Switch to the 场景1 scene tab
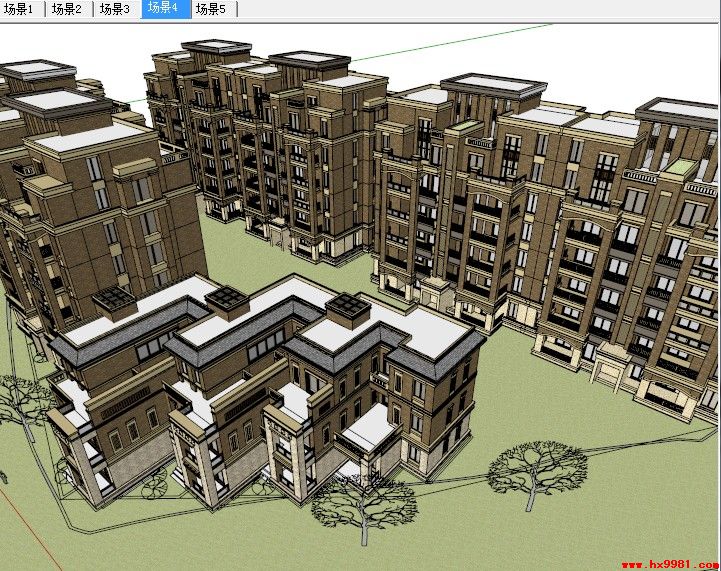 click(21, 9)
